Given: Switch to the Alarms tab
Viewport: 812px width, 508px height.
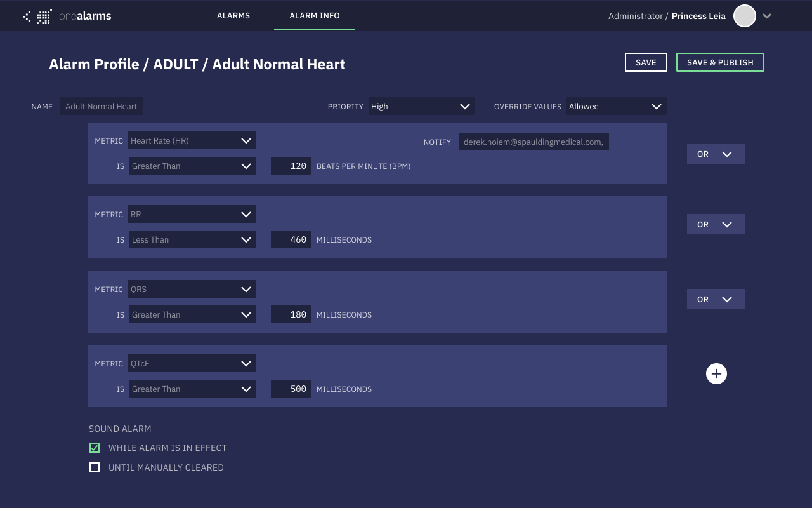Looking at the screenshot, I should click(233, 16).
